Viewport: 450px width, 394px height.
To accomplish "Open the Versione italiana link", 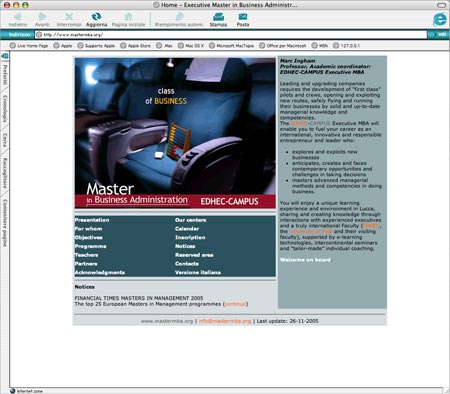I will (x=198, y=272).
